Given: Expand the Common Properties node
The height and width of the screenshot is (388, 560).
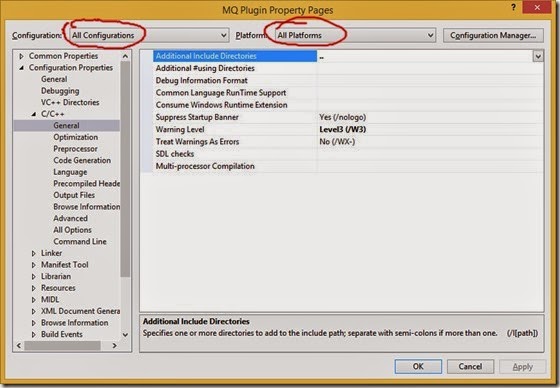Looking at the screenshot, I should click(21, 56).
